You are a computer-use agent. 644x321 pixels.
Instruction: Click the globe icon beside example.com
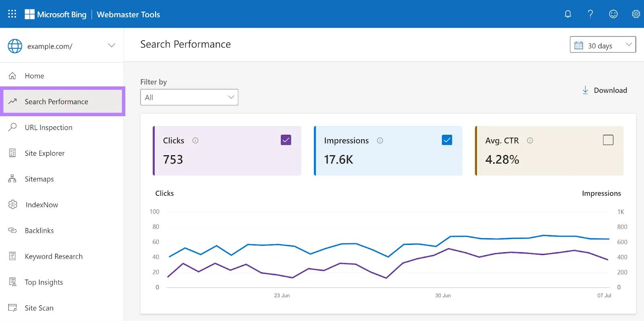coord(15,46)
